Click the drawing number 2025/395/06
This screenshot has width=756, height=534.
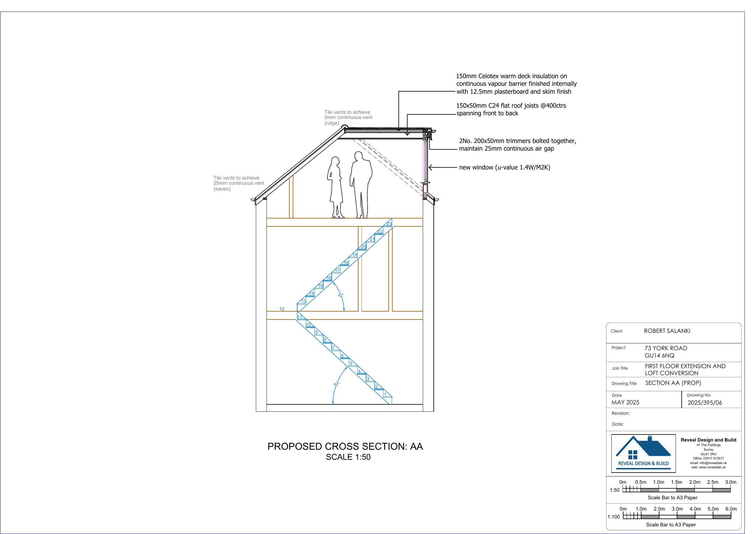point(705,403)
